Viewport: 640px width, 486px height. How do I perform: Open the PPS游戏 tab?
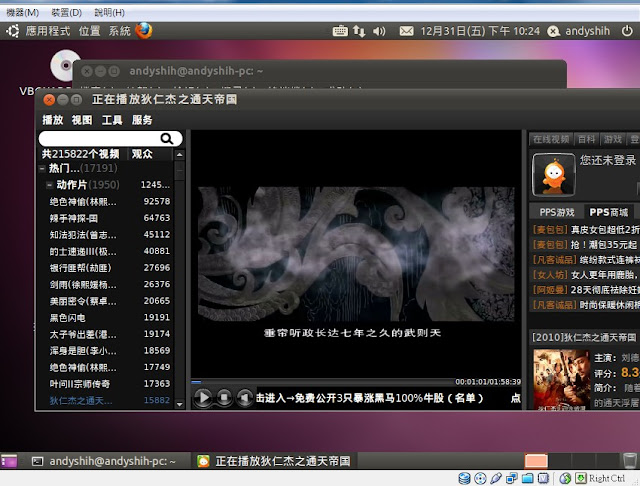(557, 212)
